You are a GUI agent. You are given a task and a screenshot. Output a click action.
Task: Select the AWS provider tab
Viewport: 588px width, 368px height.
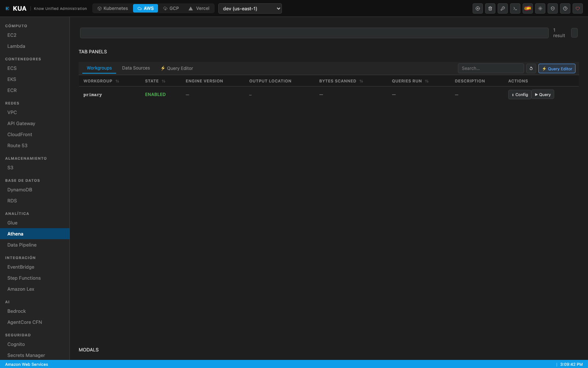click(x=146, y=8)
